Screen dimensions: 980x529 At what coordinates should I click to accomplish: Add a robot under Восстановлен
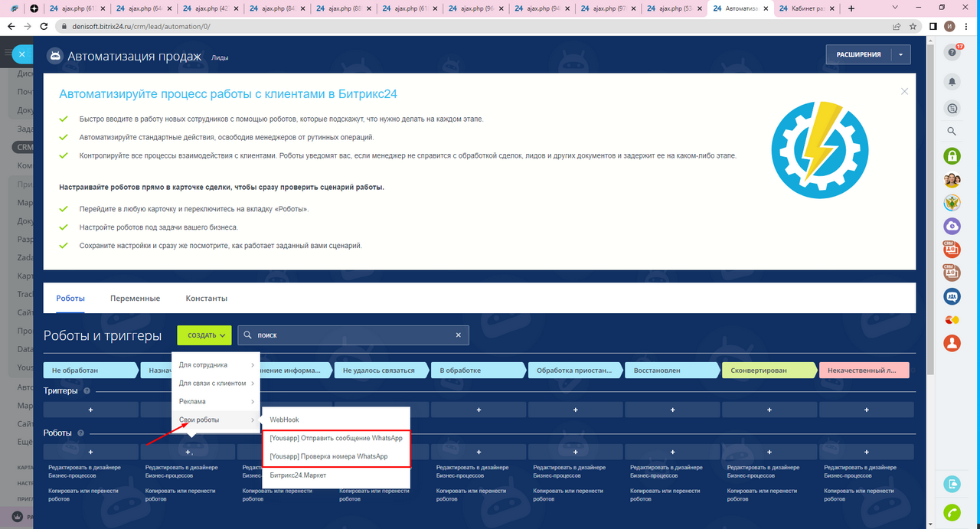click(x=672, y=452)
